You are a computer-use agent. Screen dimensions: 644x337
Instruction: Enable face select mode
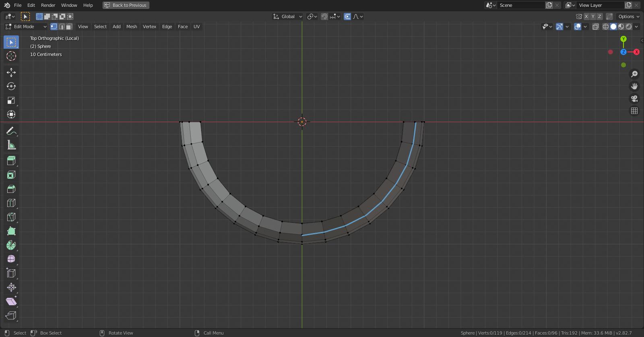point(69,27)
